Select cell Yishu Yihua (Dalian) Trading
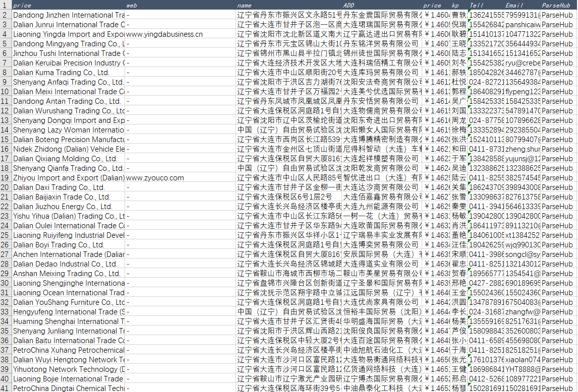The height and width of the screenshot is (392, 578). pos(69,216)
